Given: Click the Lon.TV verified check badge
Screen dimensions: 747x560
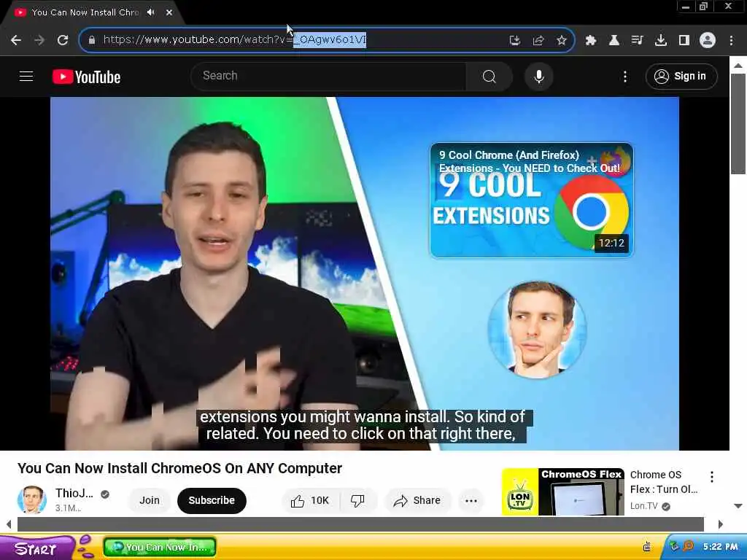Looking at the screenshot, I should [666, 506].
